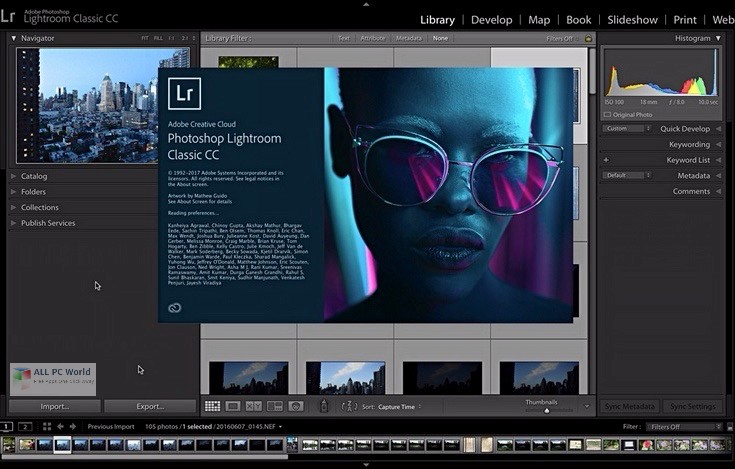Image resolution: width=735 pixels, height=469 pixels.
Task: Switch to the Print module
Action: point(685,20)
